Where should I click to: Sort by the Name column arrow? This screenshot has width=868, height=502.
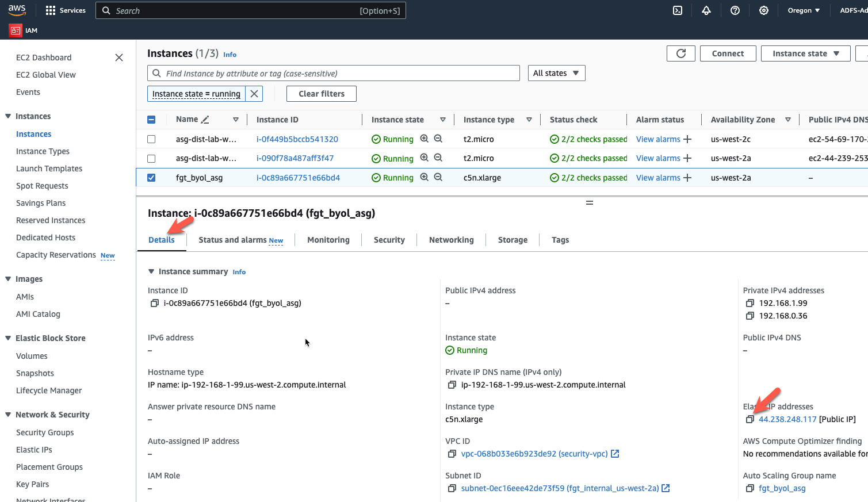pyautogui.click(x=236, y=120)
